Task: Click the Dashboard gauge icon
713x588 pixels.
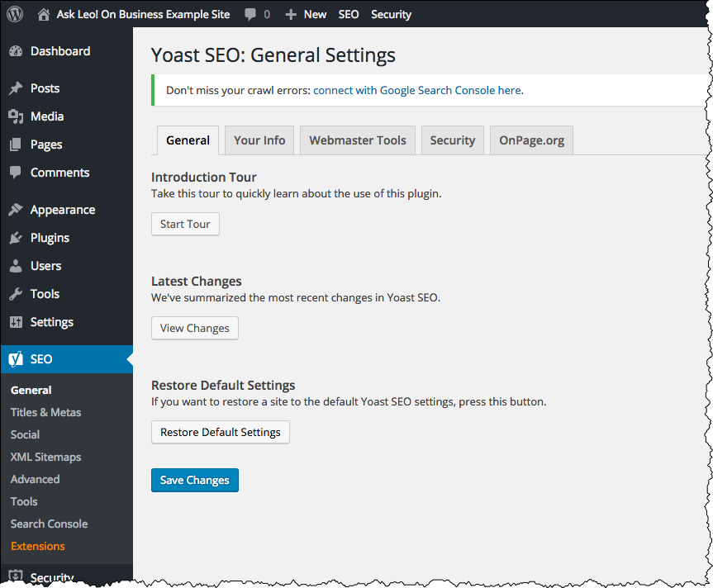Action: click(x=16, y=51)
